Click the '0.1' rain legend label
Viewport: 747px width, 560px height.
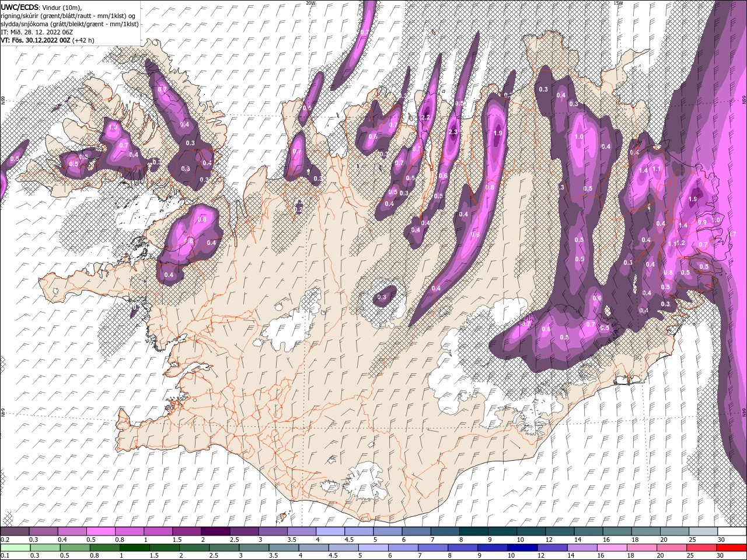click(x=5, y=556)
